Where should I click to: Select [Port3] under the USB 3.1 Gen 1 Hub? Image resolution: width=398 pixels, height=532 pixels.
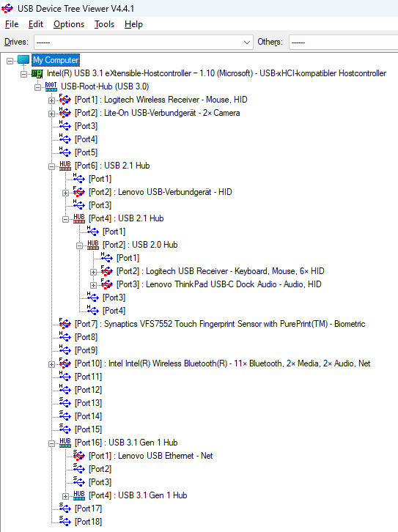(x=100, y=482)
